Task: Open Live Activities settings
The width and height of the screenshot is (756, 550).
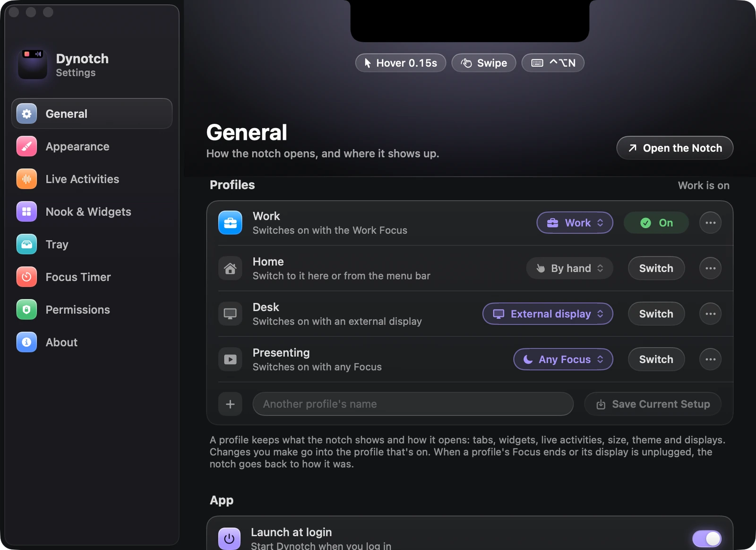Action: [92, 179]
